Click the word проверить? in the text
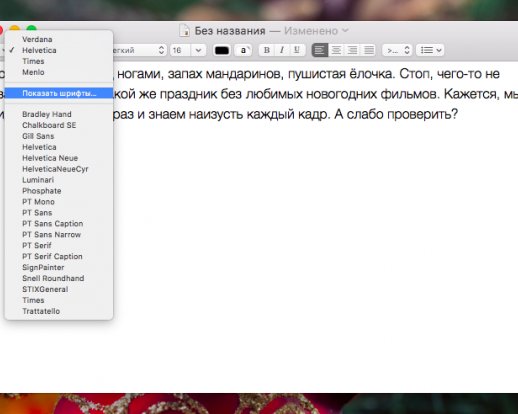 [x=422, y=115]
